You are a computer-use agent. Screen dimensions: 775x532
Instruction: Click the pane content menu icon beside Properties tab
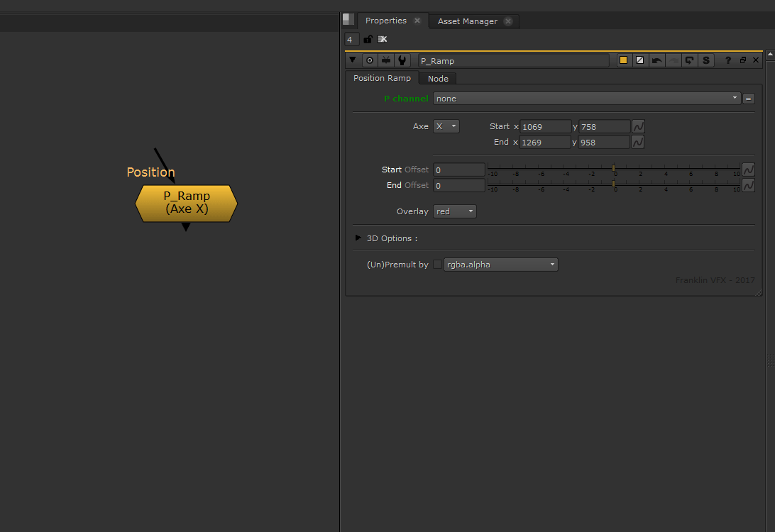click(x=348, y=19)
